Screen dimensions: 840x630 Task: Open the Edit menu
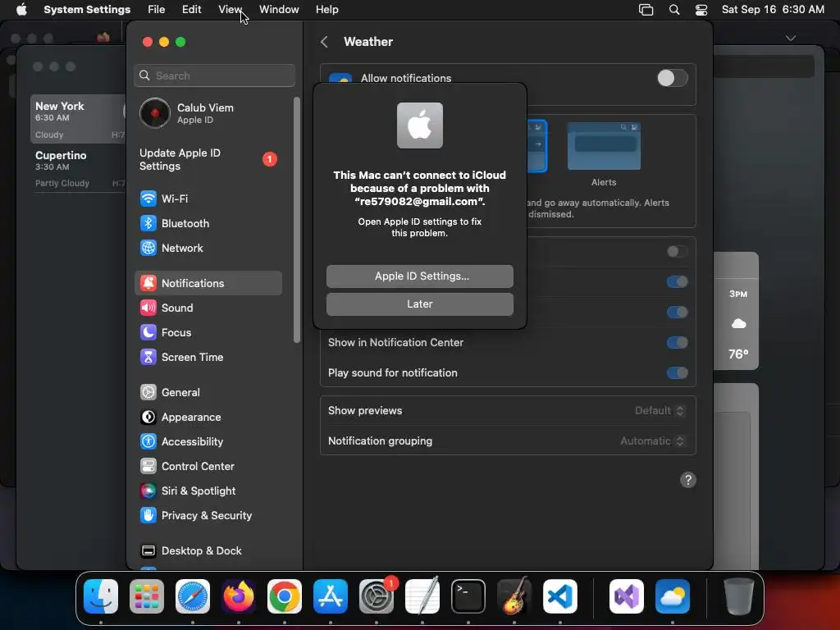click(191, 10)
